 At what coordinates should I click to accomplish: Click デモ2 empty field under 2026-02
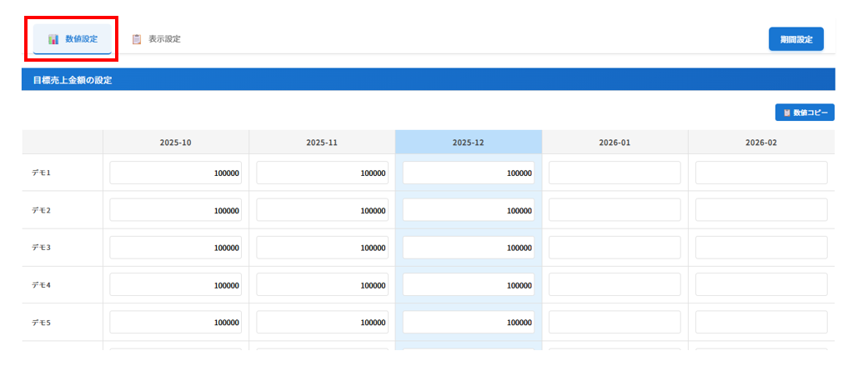(x=760, y=210)
